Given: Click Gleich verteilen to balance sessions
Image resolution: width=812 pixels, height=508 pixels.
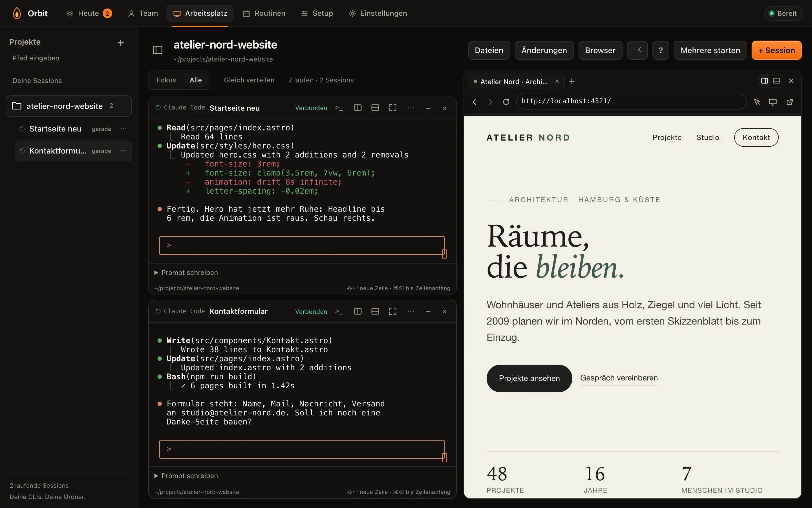Looking at the screenshot, I should pos(249,80).
